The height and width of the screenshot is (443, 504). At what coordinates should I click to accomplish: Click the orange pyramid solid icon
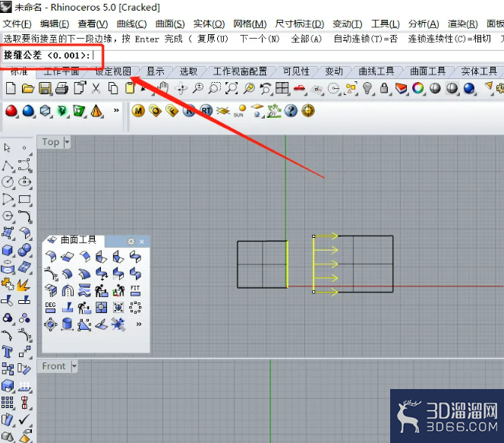pos(96,111)
